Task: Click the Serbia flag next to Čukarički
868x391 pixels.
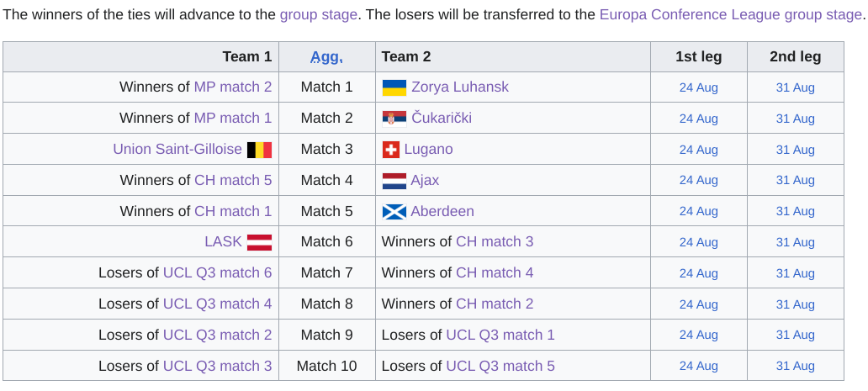Action: coord(394,119)
